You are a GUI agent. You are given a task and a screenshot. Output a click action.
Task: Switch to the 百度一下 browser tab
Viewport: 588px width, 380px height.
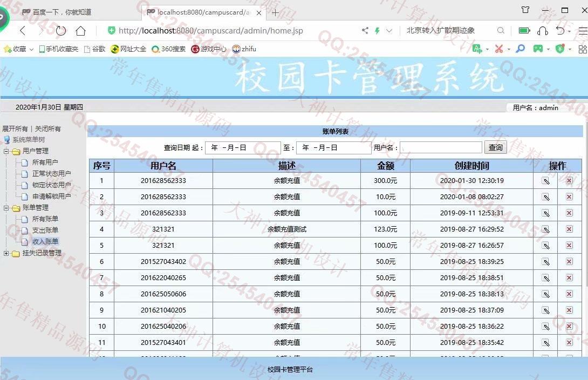coord(61,12)
